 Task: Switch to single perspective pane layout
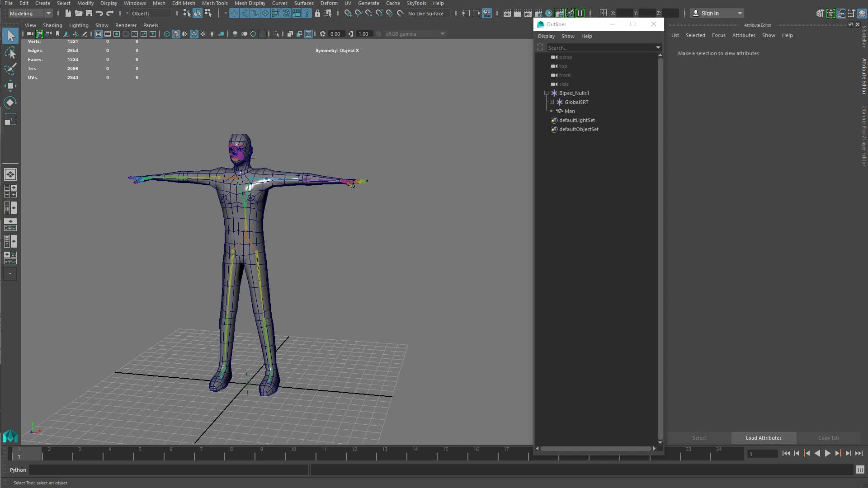click(x=10, y=174)
